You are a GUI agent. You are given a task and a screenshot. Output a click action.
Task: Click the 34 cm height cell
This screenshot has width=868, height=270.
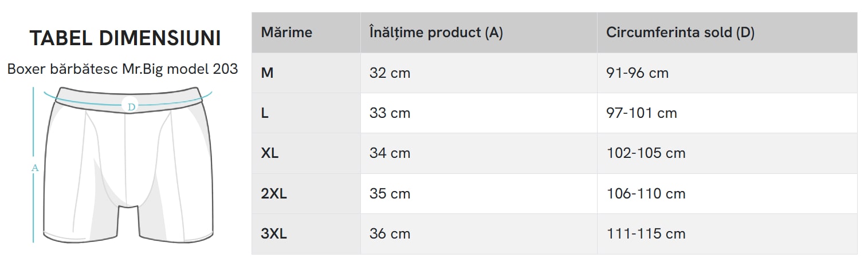coord(390,153)
